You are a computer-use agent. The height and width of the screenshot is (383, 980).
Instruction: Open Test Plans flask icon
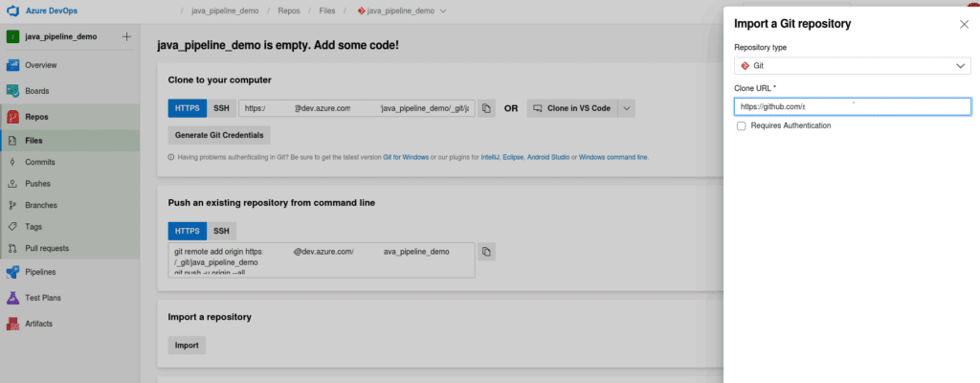[x=13, y=298]
